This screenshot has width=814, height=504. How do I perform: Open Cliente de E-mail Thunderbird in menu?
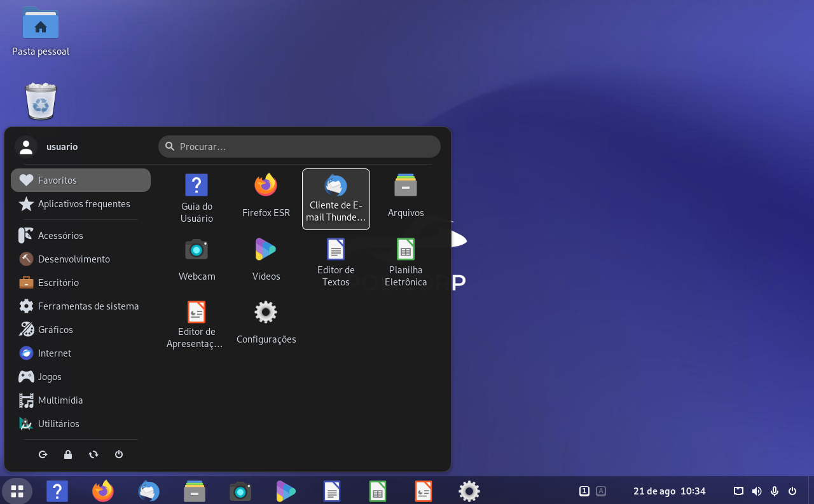tap(336, 199)
